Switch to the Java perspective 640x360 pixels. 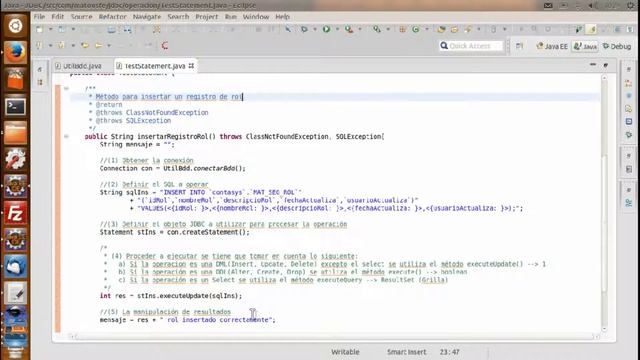click(585, 47)
